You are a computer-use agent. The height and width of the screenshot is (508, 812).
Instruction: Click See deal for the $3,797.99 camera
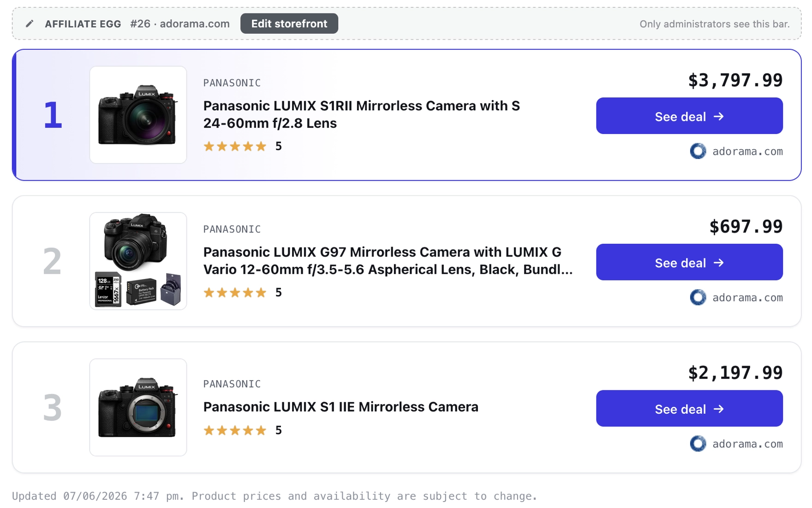[689, 116]
